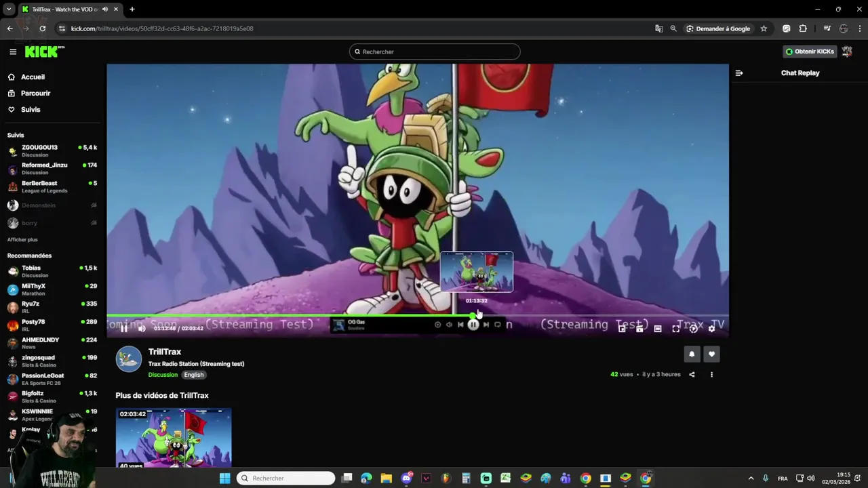Mute the TrillTrax tab audio icon
The image size is (868, 488).
coord(104,9)
